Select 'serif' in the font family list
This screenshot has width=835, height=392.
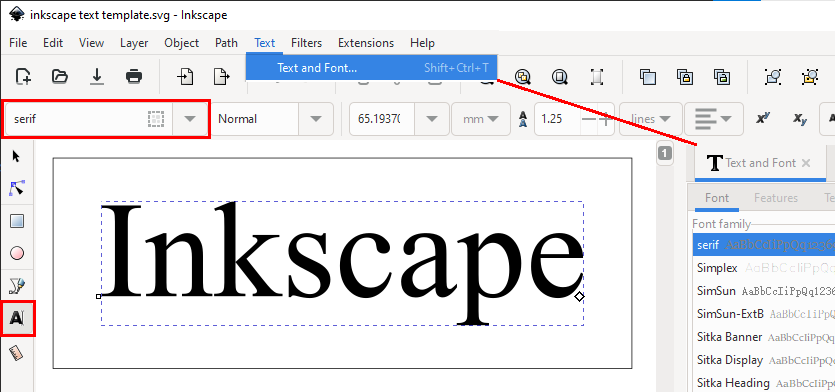pyautogui.click(x=764, y=245)
